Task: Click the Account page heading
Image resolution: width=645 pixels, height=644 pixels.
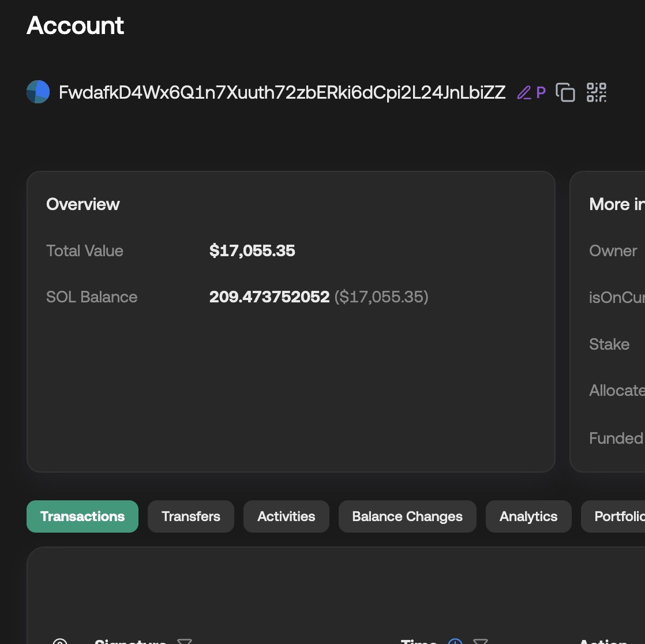Action: click(x=75, y=25)
